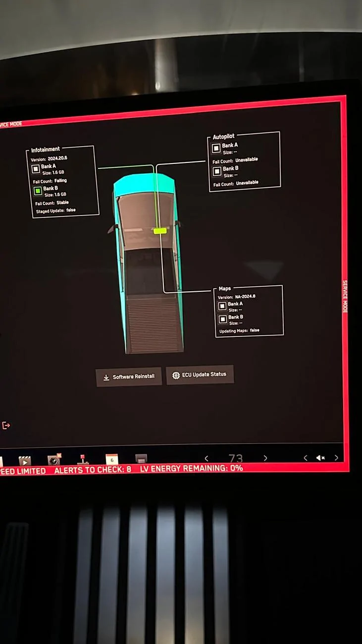The width and height of the screenshot is (362, 644).
Task: Open the calendar app icon
Action: (112, 459)
